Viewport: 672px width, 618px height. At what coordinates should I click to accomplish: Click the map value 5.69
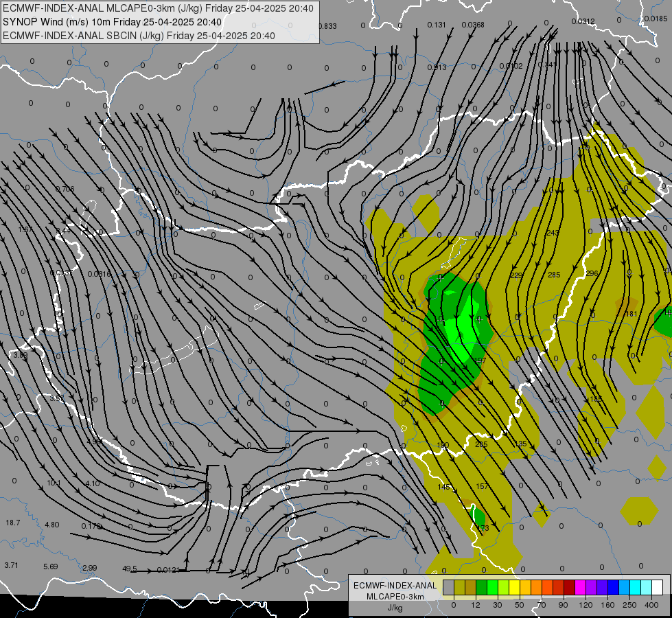pyautogui.click(x=51, y=566)
